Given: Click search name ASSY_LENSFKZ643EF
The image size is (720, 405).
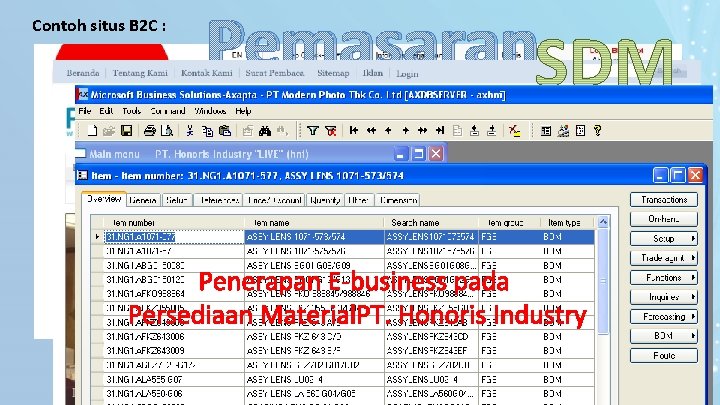Looking at the screenshot, I should pyautogui.click(x=431, y=351).
